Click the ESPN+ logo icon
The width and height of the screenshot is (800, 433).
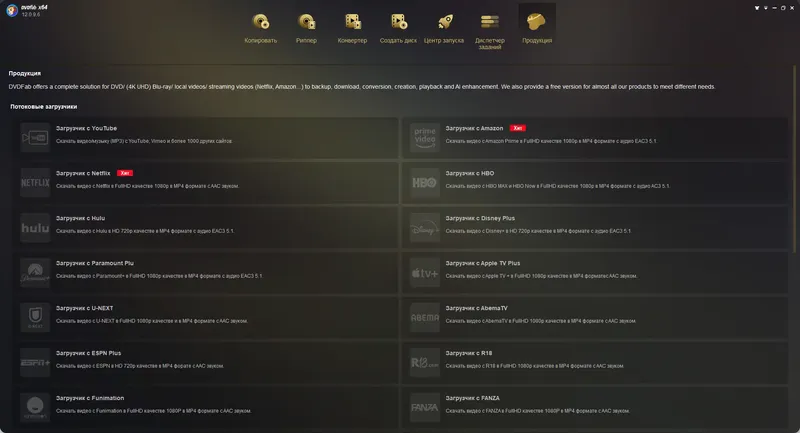coord(35,362)
